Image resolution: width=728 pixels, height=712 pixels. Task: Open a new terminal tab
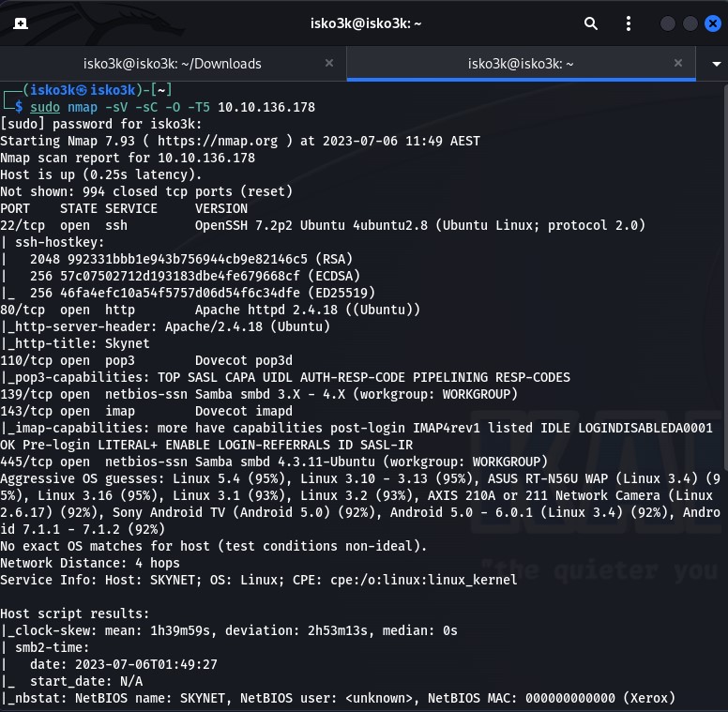point(21,23)
